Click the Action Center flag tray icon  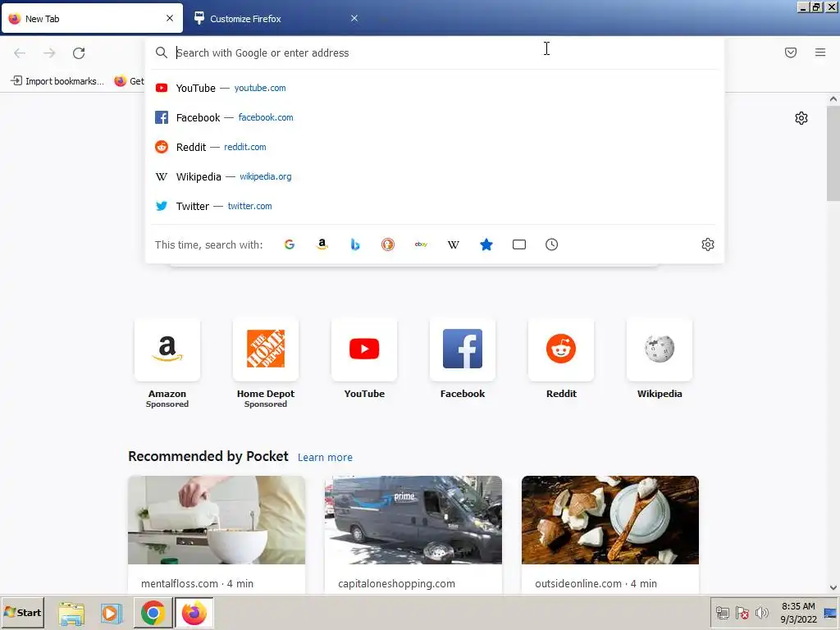742,613
